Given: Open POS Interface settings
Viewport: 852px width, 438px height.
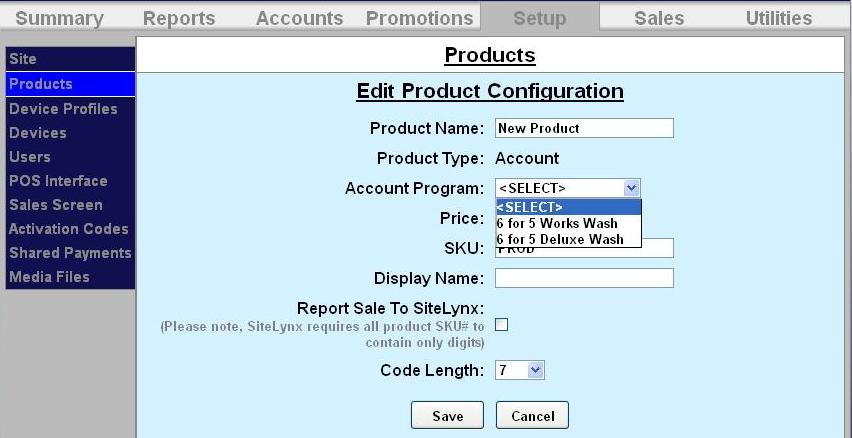Looking at the screenshot, I should 58,181.
